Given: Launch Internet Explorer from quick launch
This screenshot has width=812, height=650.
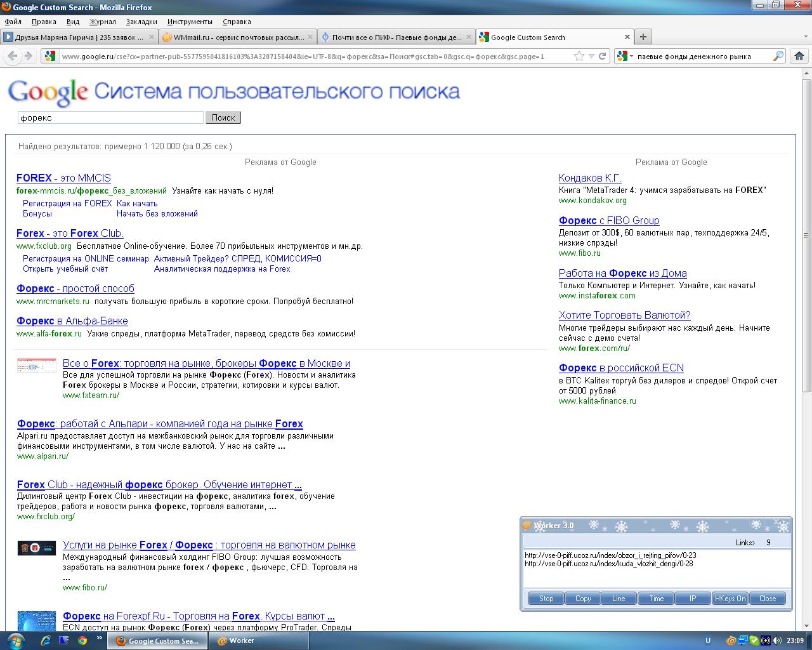Looking at the screenshot, I should (46, 640).
